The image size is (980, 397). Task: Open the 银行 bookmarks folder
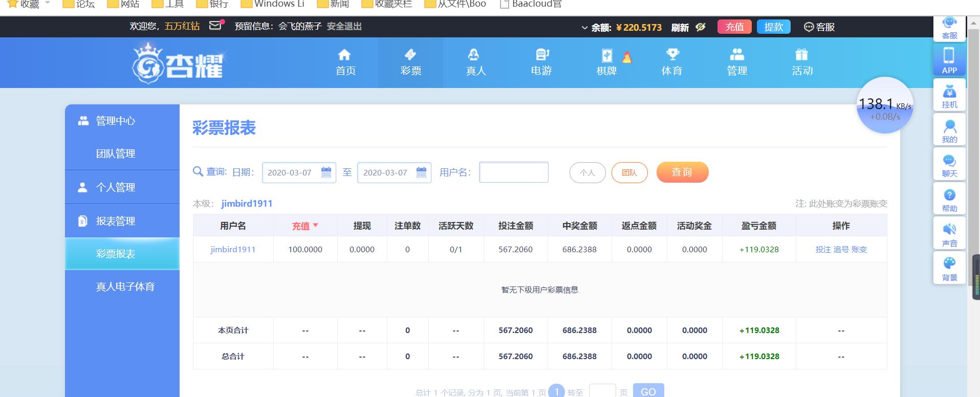point(212,4)
